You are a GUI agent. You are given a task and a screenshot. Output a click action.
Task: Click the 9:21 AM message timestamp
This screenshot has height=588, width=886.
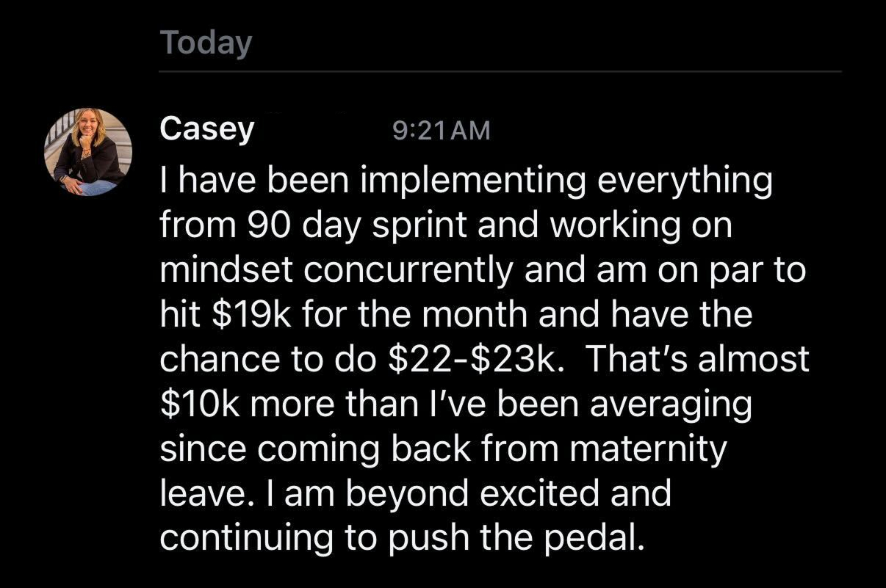click(x=441, y=131)
